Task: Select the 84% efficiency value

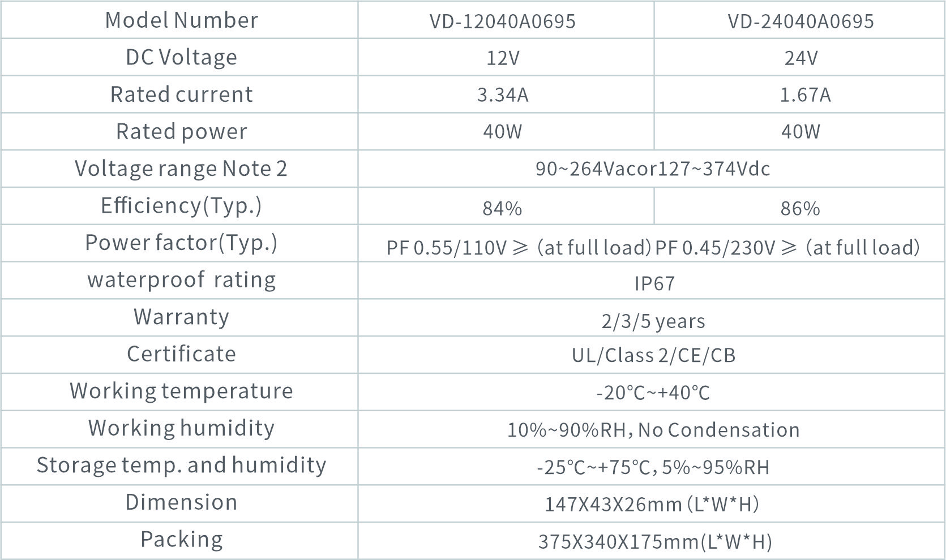Action: point(502,208)
